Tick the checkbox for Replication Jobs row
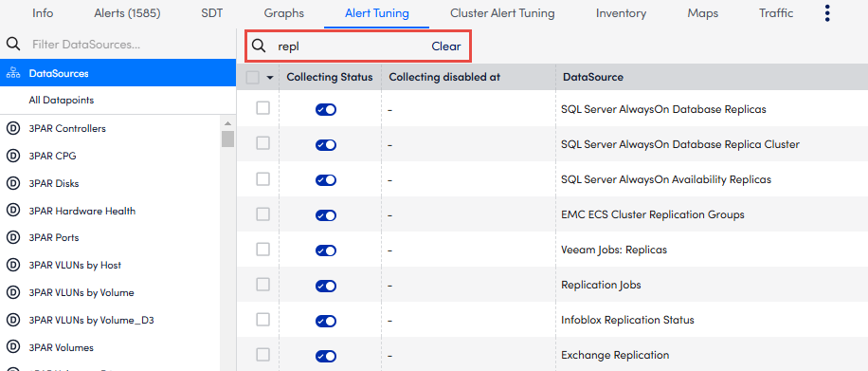The height and width of the screenshot is (371, 868). 262,285
